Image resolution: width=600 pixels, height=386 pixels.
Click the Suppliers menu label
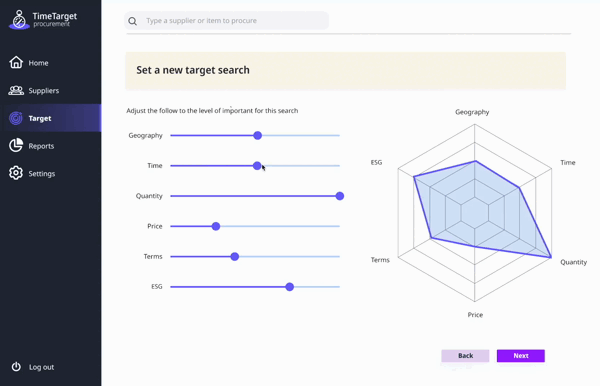[44, 91]
